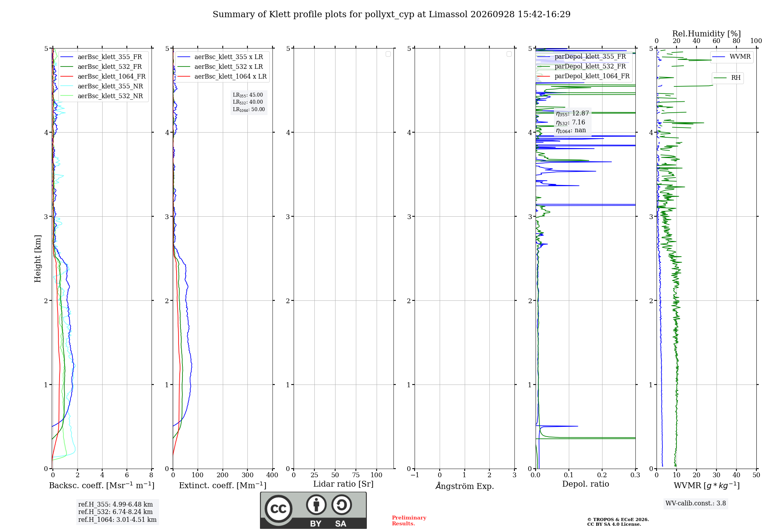Click the Height [km] y-axis label
The width and height of the screenshot is (783, 532).
pyautogui.click(x=38, y=259)
